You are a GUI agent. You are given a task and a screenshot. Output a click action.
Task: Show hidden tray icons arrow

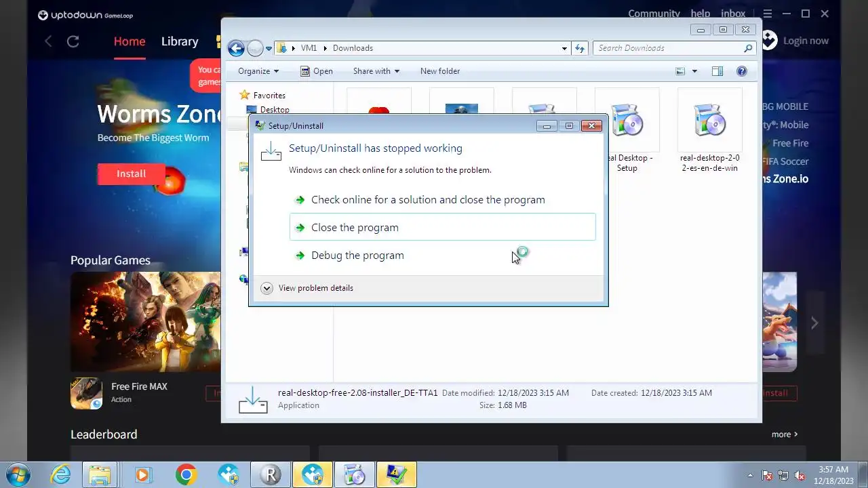point(750,475)
